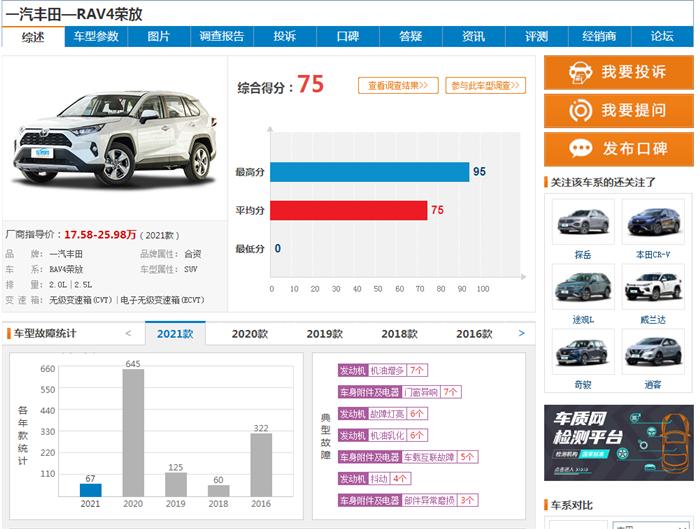This screenshot has width=700, height=529.
Task: Show previous model years with left arrow
Action: (128, 333)
